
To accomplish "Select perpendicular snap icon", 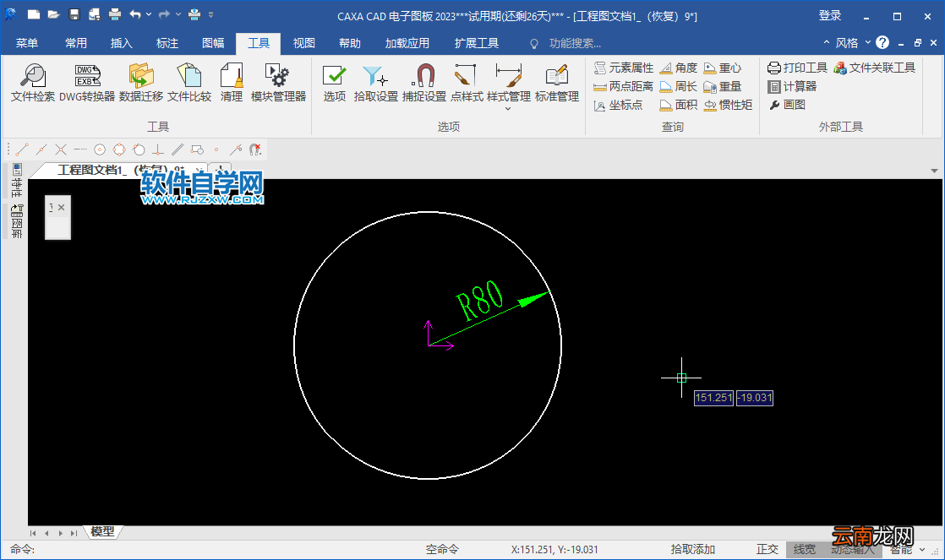I will pyautogui.click(x=158, y=150).
